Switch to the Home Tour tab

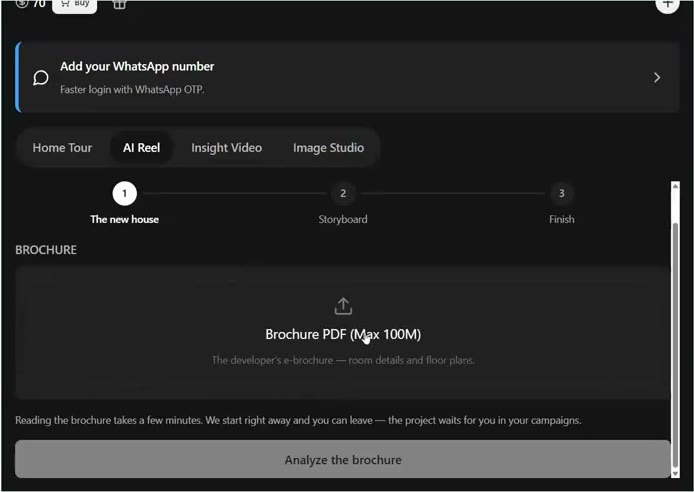(x=62, y=148)
